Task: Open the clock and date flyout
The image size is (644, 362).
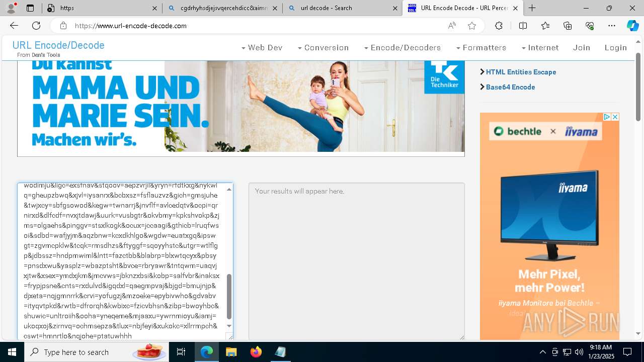Action: (x=601, y=352)
